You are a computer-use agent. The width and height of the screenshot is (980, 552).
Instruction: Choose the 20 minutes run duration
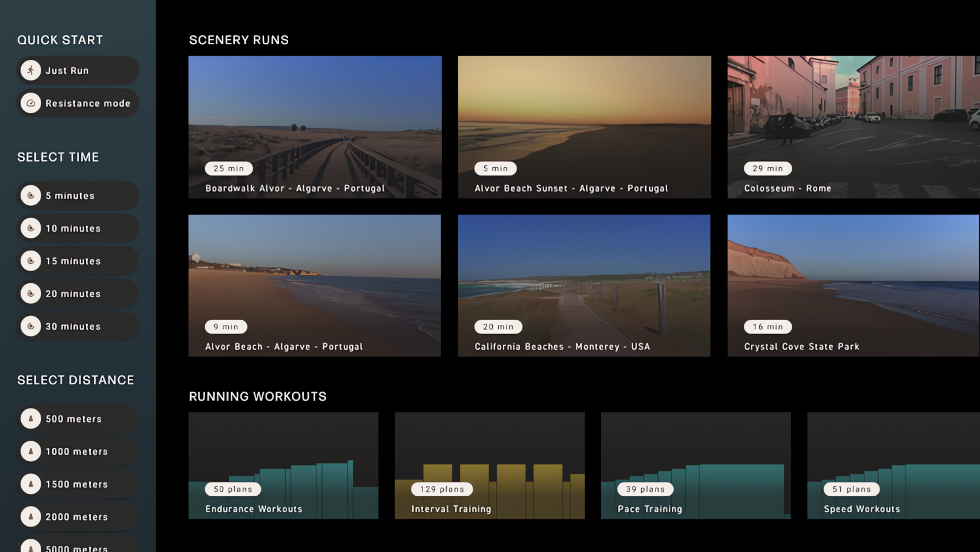click(x=77, y=294)
